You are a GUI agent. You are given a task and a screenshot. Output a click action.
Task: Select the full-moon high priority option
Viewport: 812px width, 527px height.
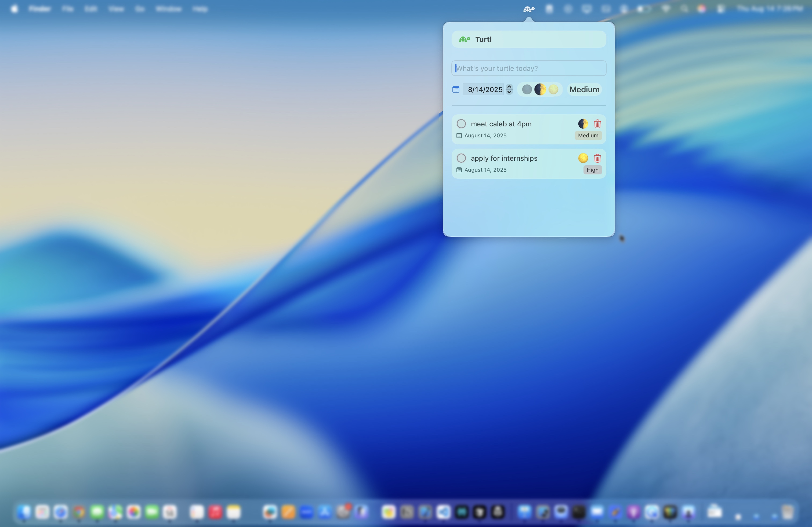(553, 89)
